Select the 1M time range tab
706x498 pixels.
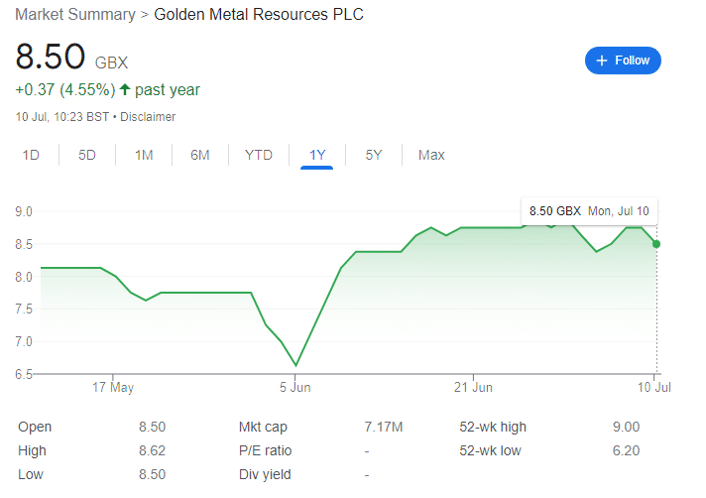click(x=144, y=155)
